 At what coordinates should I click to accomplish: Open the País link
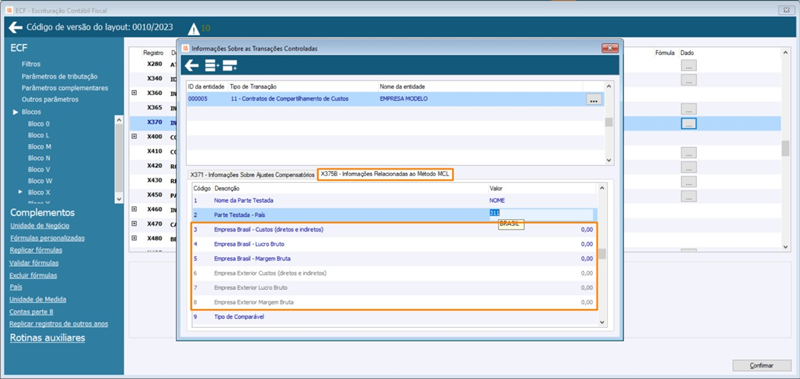coord(16,287)
